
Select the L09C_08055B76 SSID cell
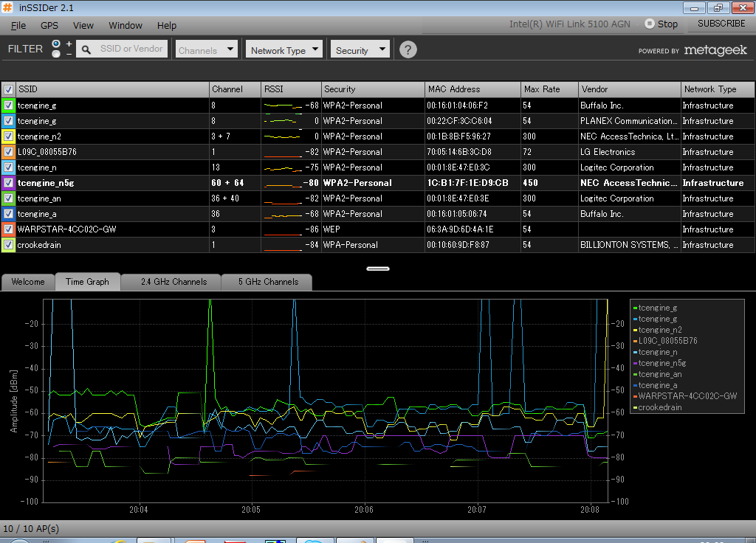coord(47,152)
